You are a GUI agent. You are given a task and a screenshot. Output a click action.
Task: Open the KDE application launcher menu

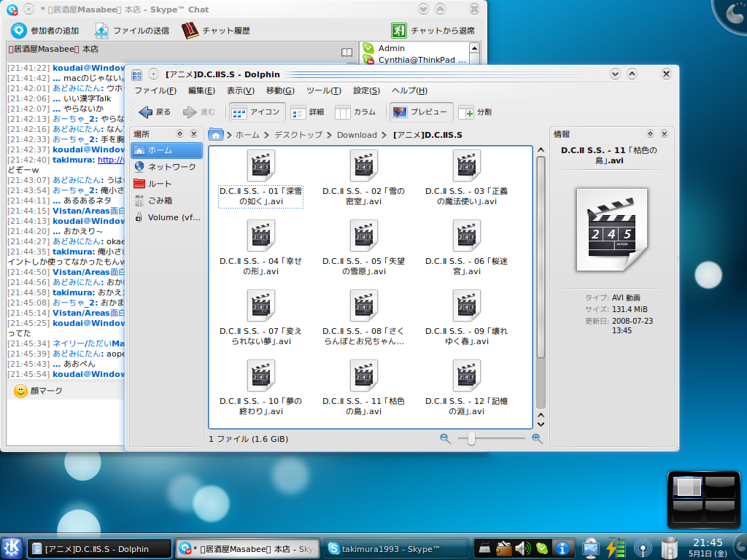[12, 548]
